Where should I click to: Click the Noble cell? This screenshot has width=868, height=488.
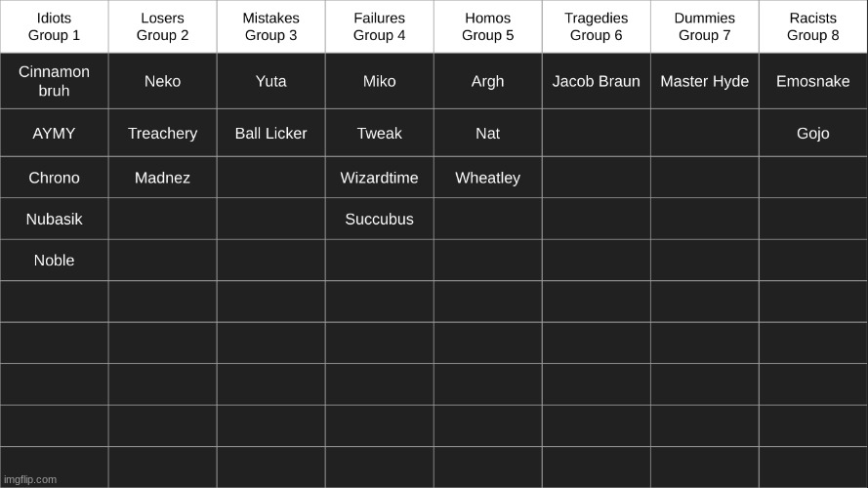point(55,260)
